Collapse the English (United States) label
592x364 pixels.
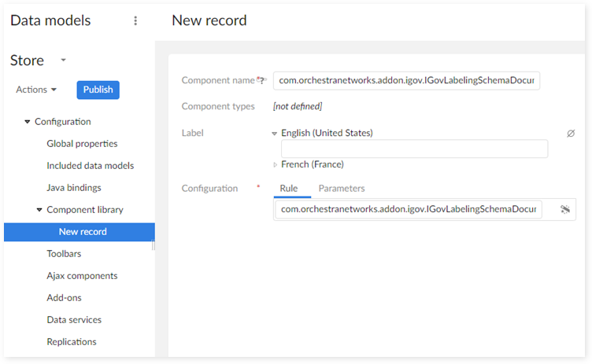(275, 134)
